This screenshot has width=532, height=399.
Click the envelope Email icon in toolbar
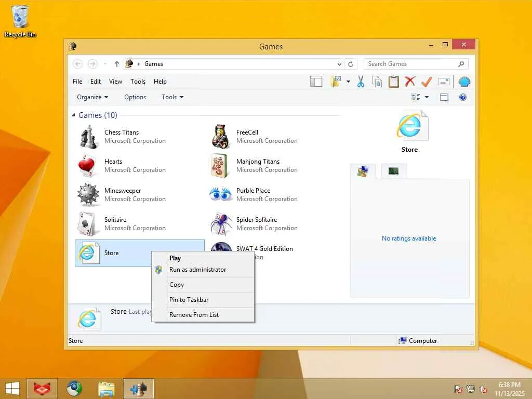click(x=444, y=82)
